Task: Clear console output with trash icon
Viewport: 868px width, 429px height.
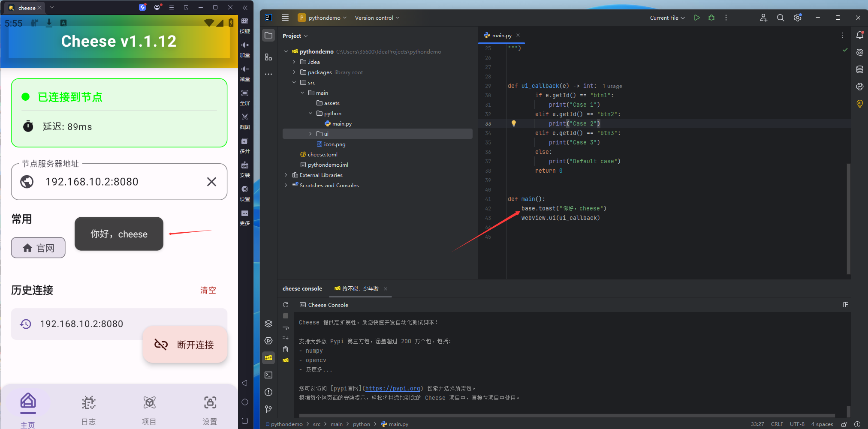Action: click(x=286, y=349)
